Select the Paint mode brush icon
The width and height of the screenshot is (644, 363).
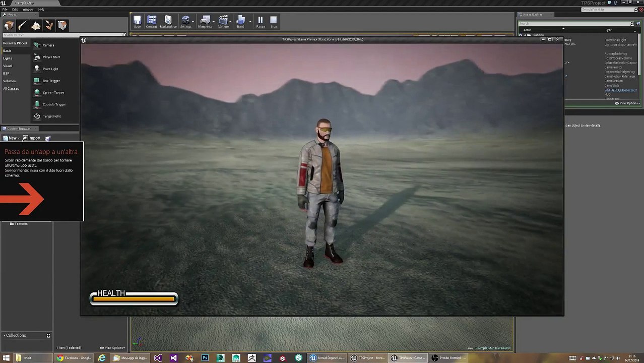(22, 25)
